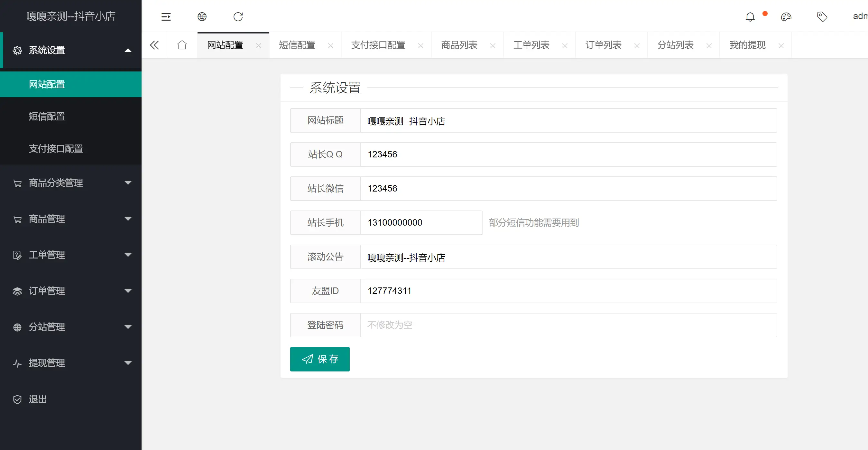Viewport: 868px width, 450px height.
Task: Click the admin username in the header
Action: tap(859, 16)
